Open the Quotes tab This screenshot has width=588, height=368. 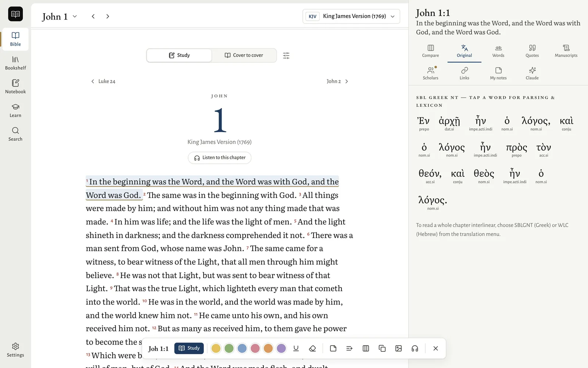point(532,51)
